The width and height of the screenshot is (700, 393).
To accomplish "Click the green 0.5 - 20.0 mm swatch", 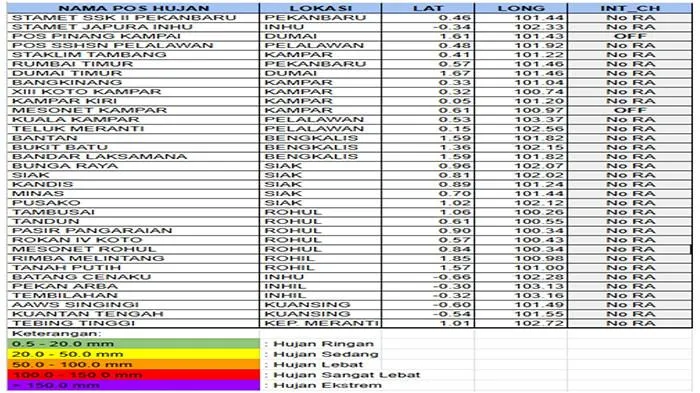I will click(133, 344).
